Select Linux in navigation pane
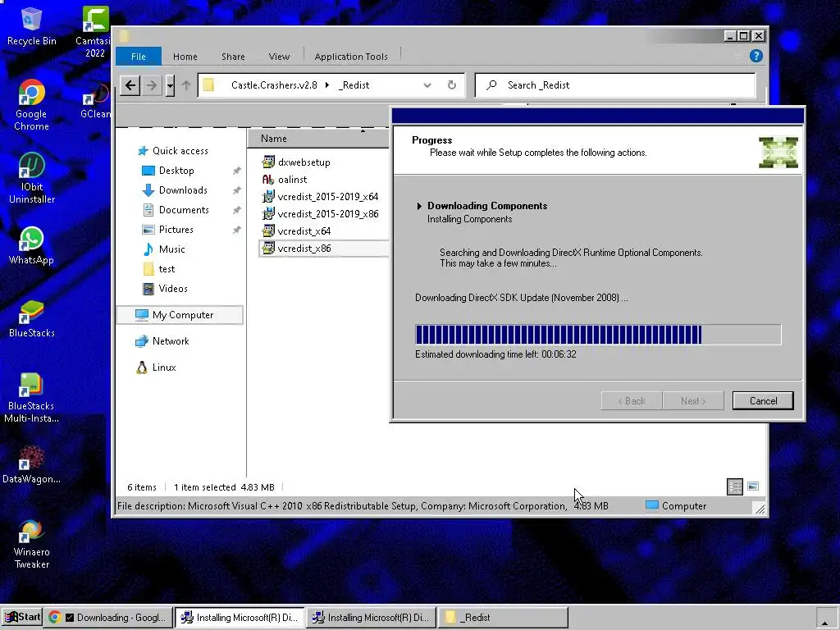Image resolution: width=840 pixels, height=630 pixels. (156, 367)
